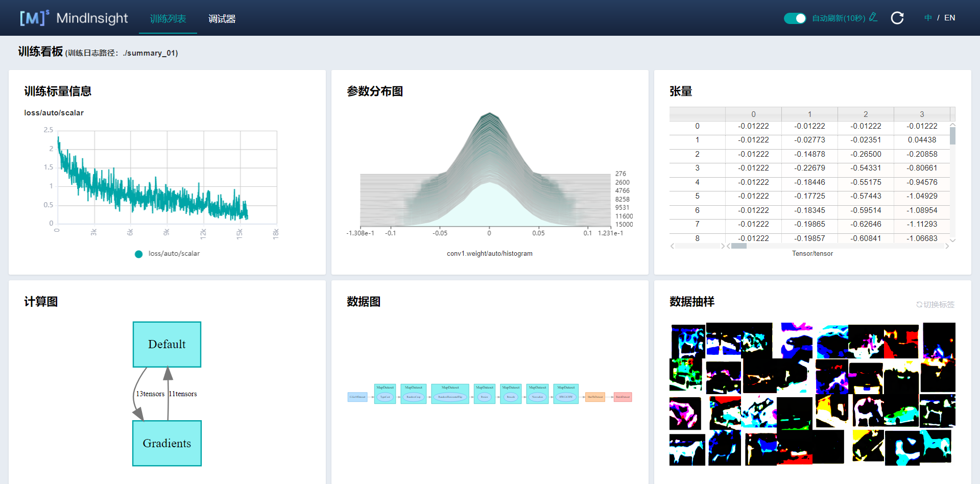Click the left arrow of the tensor table horizontal scrollbar
This screenshot has width=980, height=484.
tap(672, 246)
